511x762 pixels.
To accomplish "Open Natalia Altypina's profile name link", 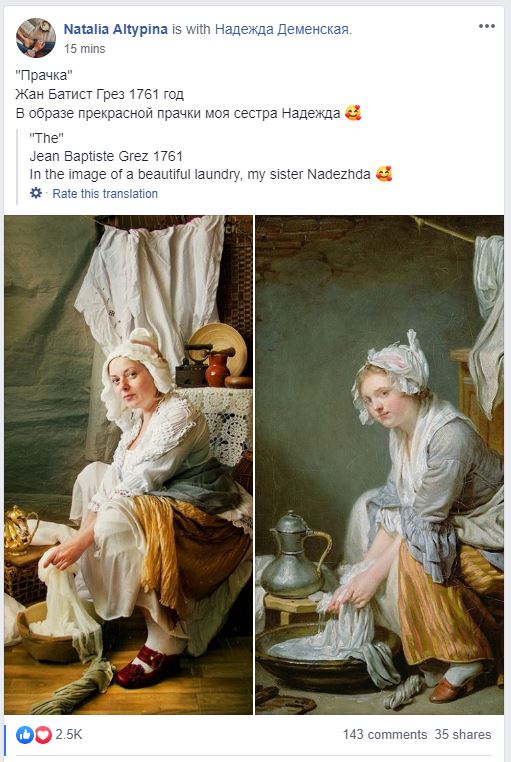I will [116, 29].
